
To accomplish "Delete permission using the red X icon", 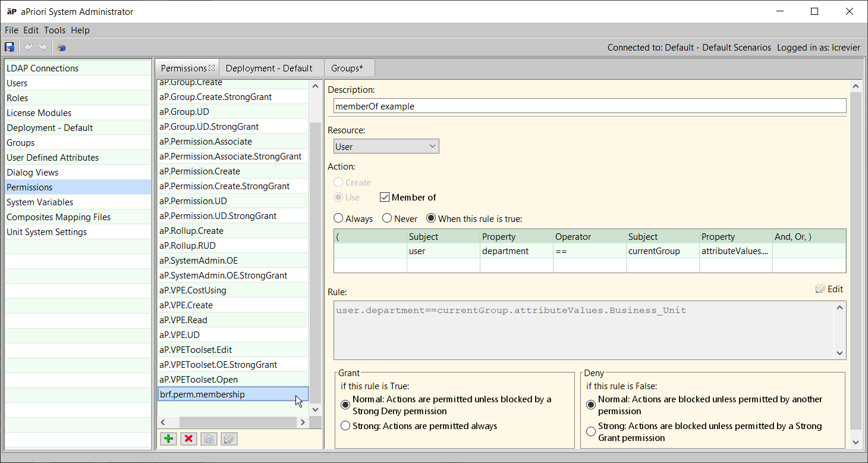I will tap(189, 439).
